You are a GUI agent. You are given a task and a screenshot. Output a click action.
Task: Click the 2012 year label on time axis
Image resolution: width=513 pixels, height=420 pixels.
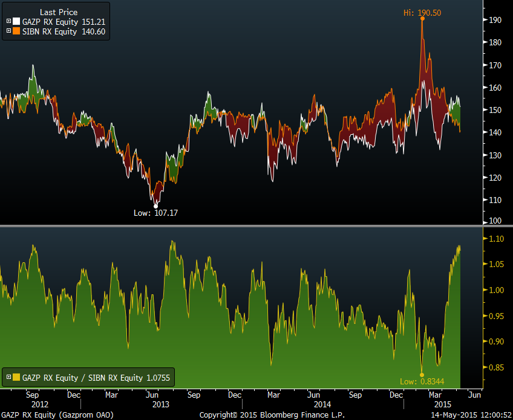pos(40,404)
